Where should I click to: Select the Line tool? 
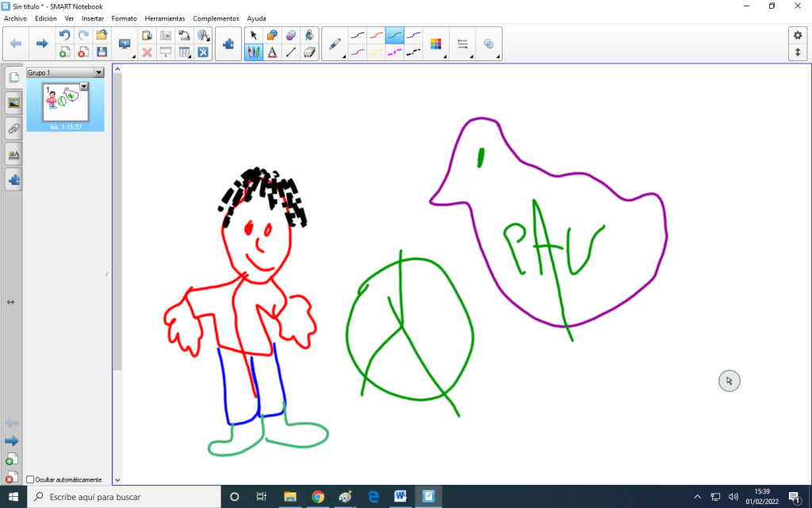coord(290,52)
